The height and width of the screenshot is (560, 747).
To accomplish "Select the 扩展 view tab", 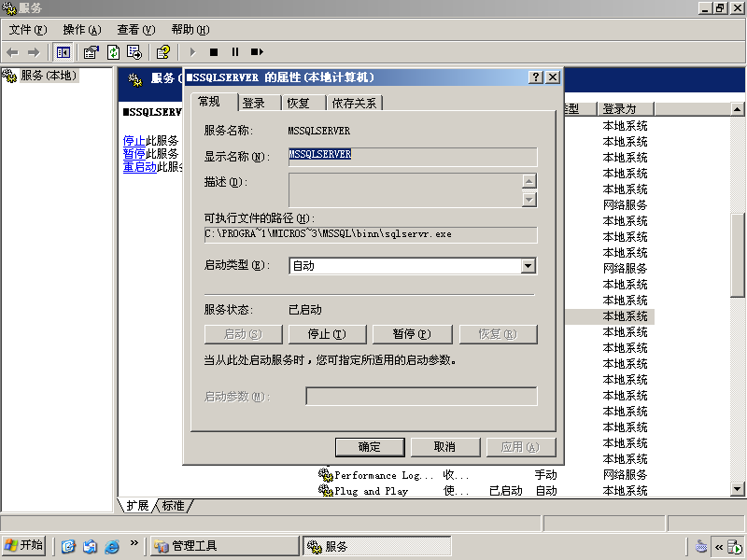I will click(x=137, y=506).
